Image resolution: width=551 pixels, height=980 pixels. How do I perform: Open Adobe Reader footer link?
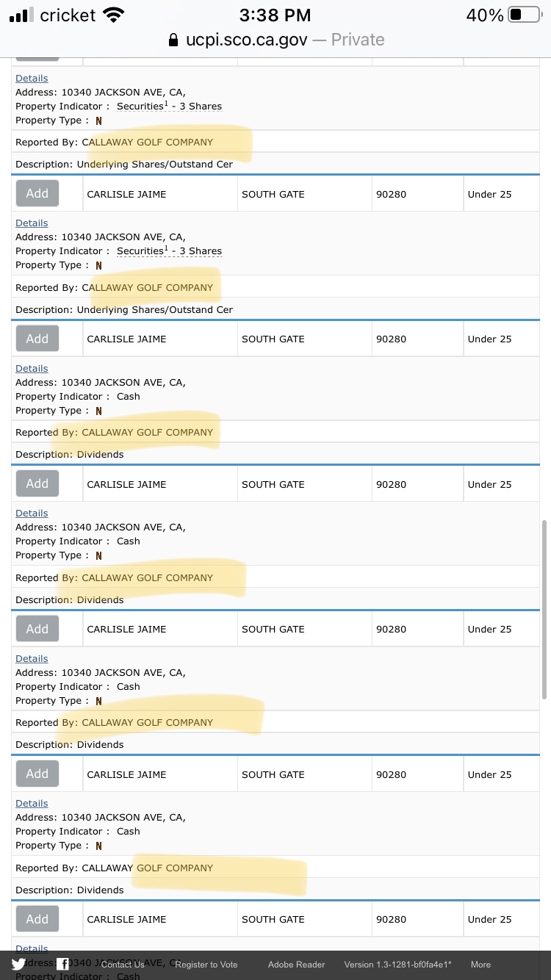click(296, 965)
